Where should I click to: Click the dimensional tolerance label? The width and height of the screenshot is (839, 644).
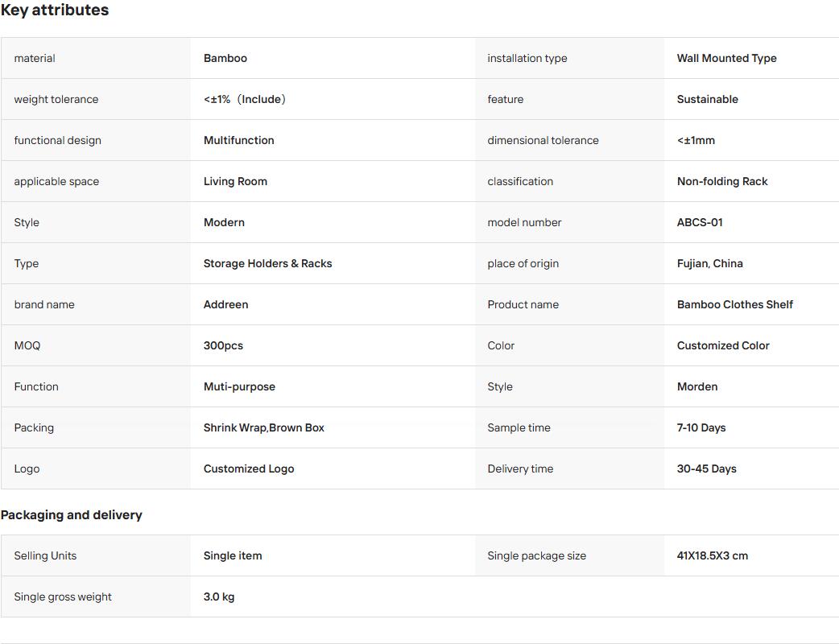click(x=543, y=140)
